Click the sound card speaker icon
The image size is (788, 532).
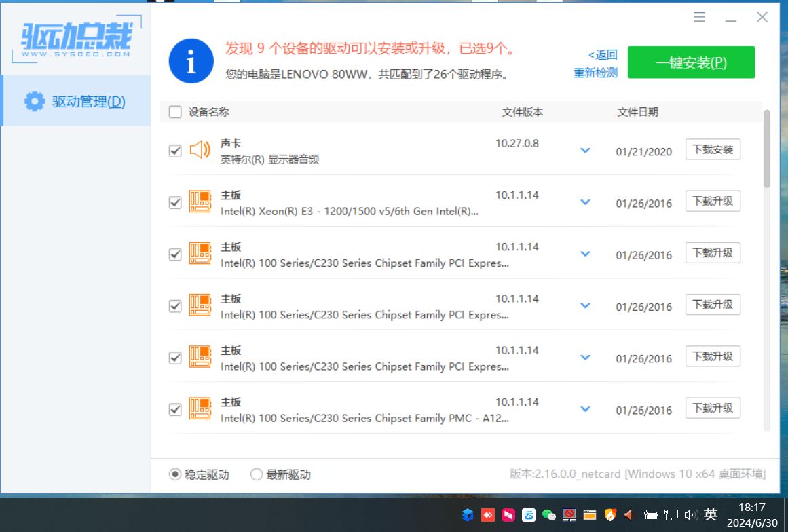pos(200,150)
